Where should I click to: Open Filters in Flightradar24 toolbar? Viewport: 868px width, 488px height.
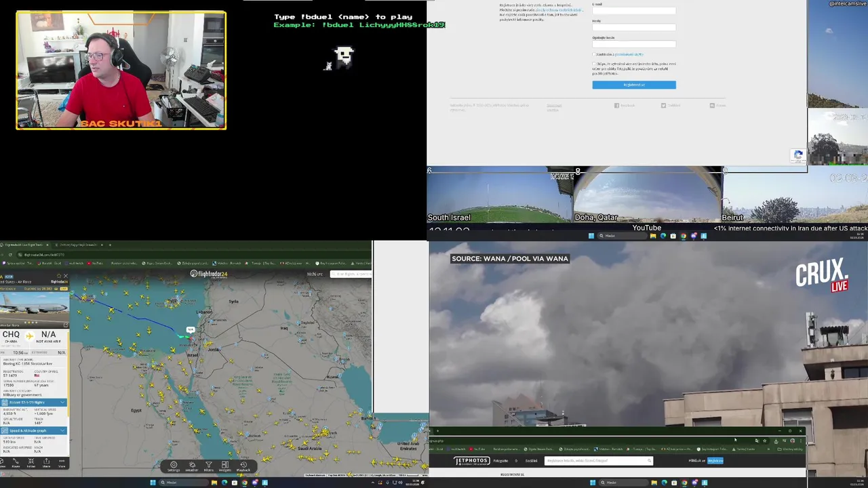(x=209, y=466)
